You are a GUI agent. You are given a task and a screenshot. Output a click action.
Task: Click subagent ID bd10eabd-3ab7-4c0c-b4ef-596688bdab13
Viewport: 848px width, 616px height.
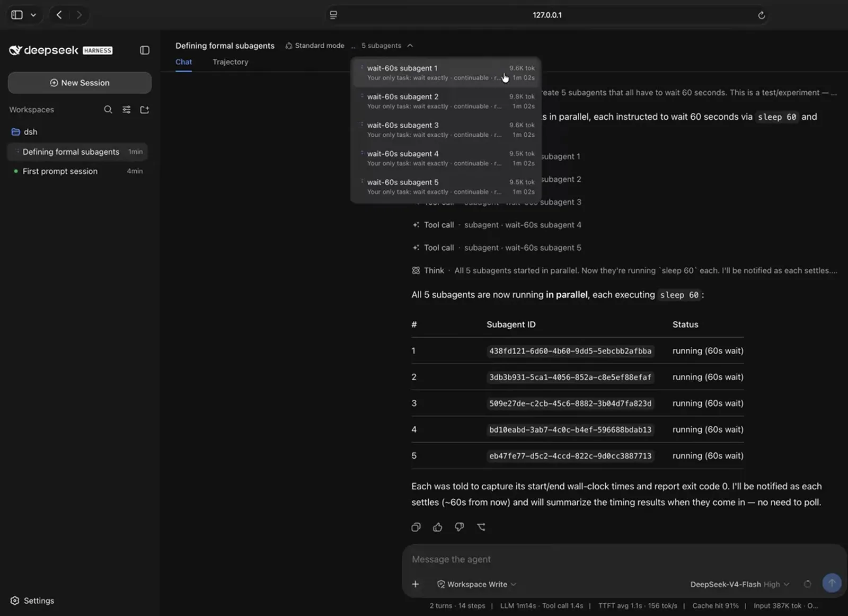[570, 429]
